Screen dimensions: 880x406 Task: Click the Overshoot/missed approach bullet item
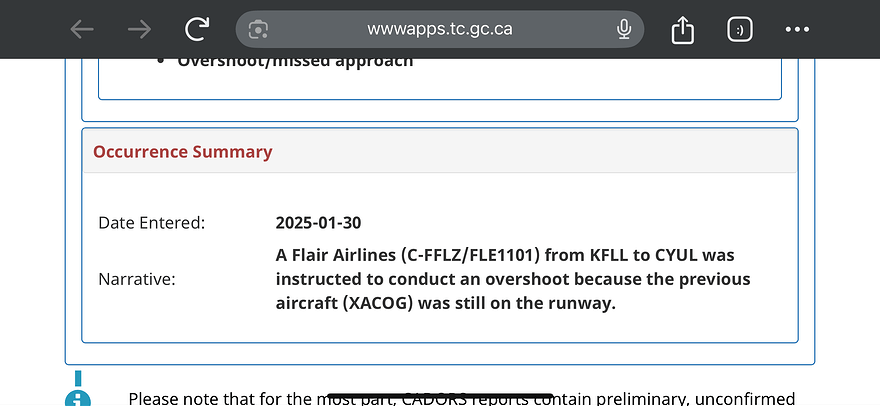click(x=295, y=62)
